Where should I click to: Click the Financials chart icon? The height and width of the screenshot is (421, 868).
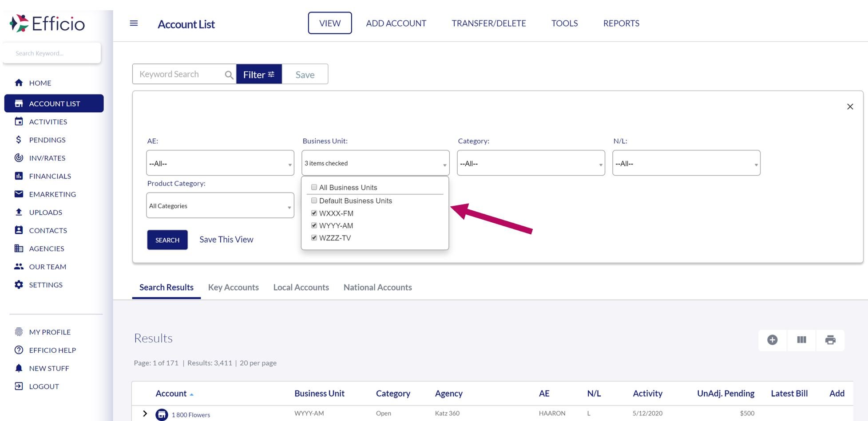tap(19, 176)
